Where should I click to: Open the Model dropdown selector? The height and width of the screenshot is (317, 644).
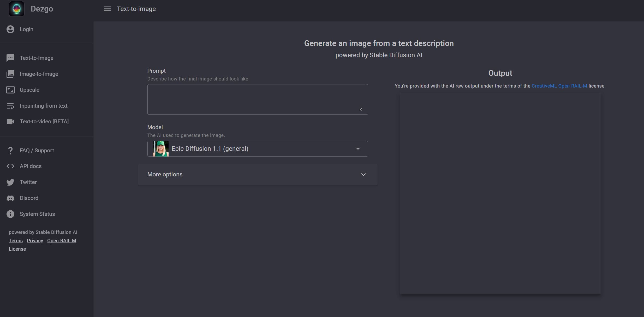(258, 148)
